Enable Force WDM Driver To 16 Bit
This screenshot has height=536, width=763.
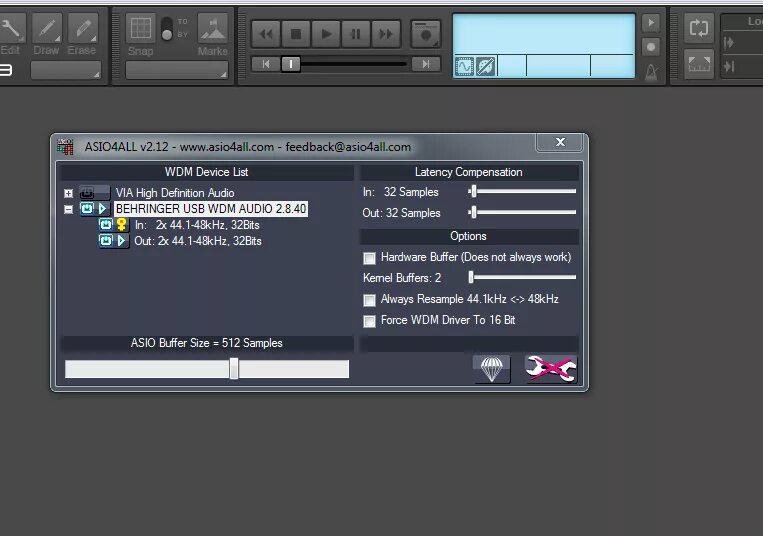tap(370, 321)
